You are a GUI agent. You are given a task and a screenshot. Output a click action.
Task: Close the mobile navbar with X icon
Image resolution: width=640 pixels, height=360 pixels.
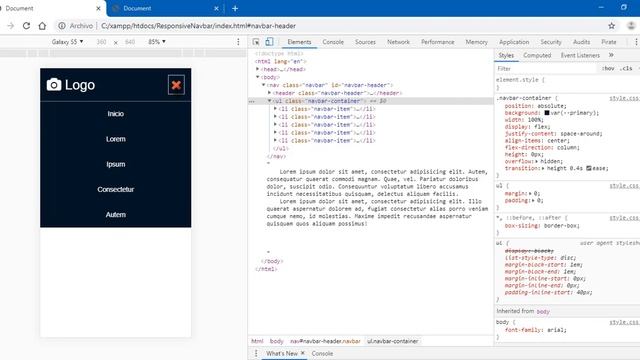[176, 85]
